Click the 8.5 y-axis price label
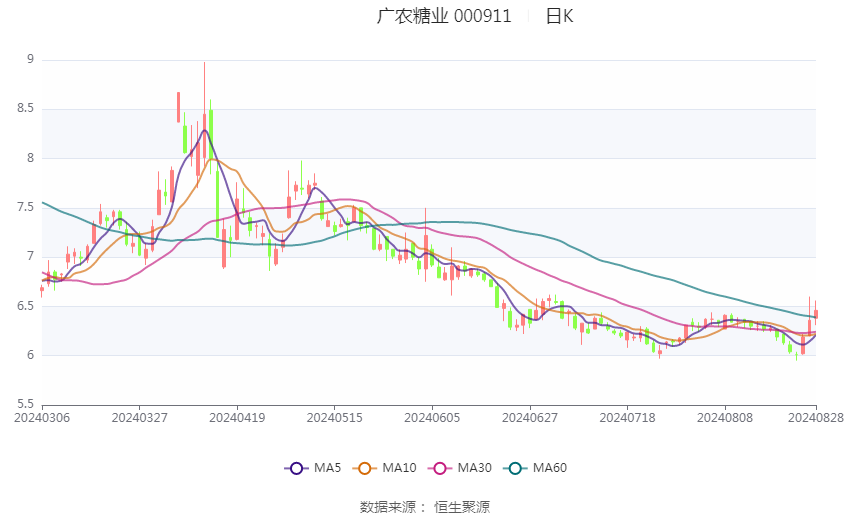 (x=25, y=108)
